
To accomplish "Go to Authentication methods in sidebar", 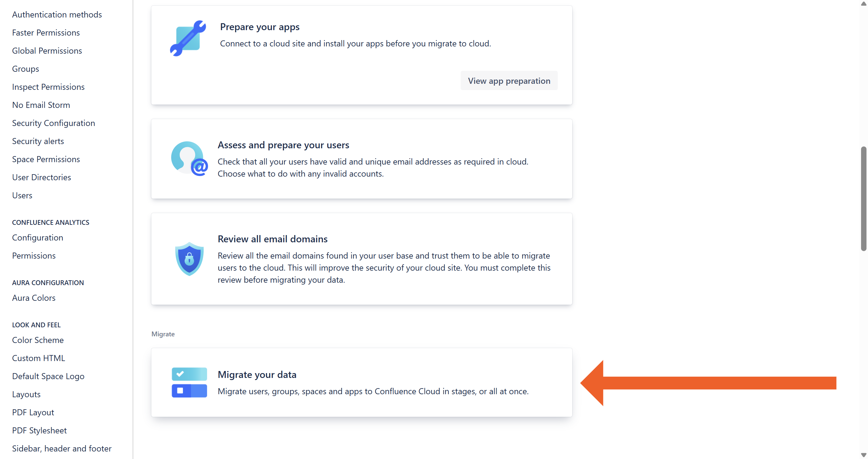I will coord(57,14).
